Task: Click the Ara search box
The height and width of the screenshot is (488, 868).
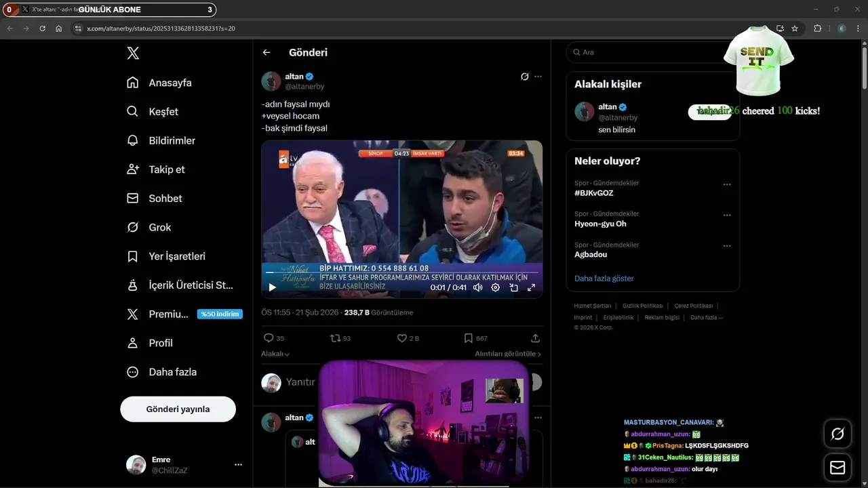Action: (652, 52)
